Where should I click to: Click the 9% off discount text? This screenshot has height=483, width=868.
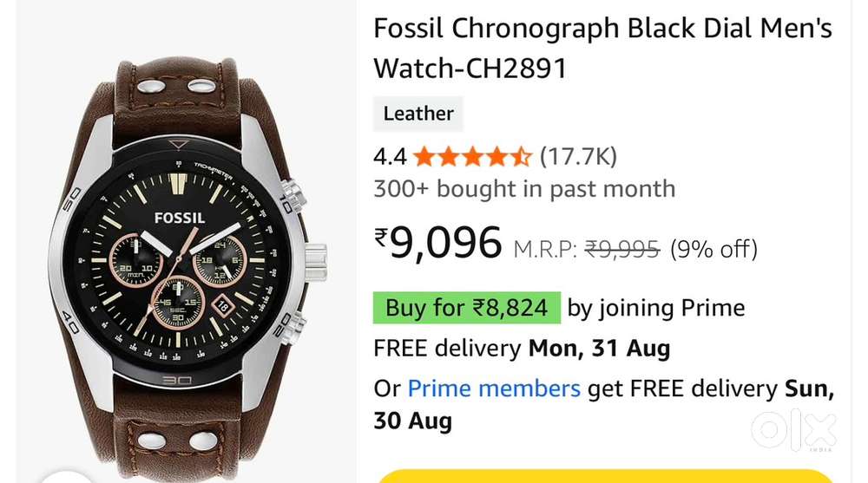pos(713,249)
